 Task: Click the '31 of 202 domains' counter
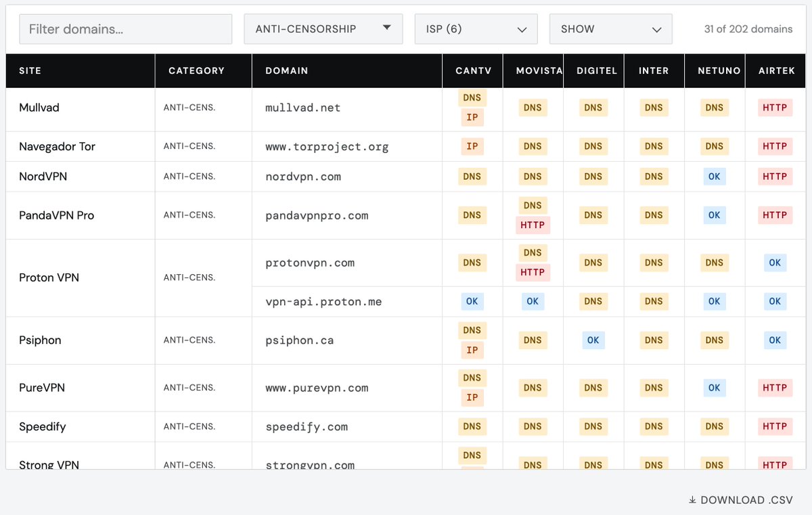748,29
